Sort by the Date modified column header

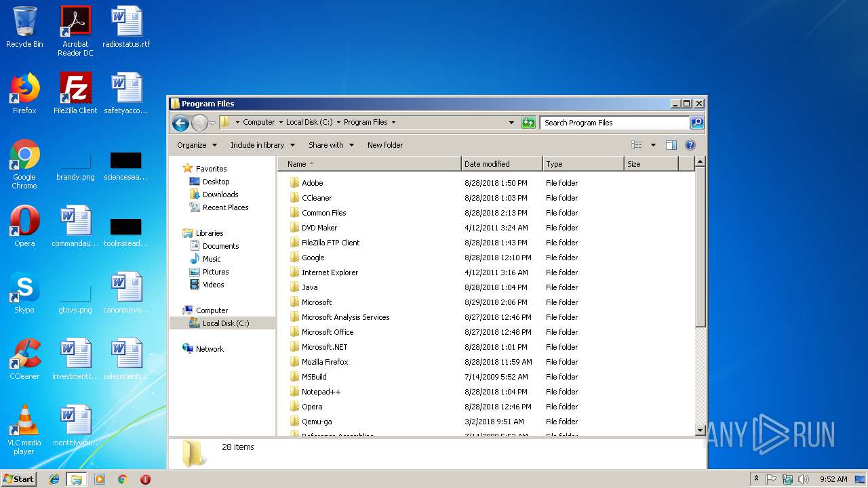click(x=502, y=164)
